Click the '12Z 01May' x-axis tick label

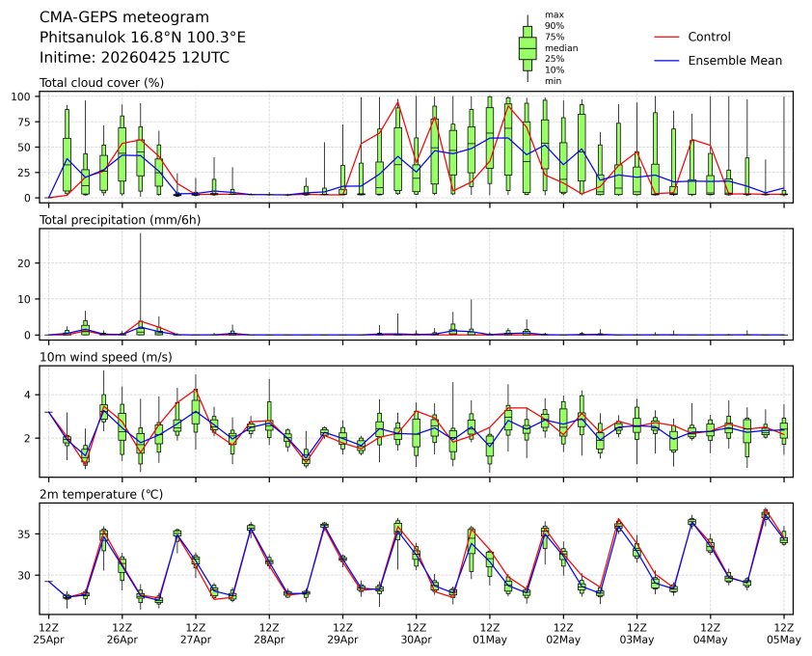pos(489,633)
